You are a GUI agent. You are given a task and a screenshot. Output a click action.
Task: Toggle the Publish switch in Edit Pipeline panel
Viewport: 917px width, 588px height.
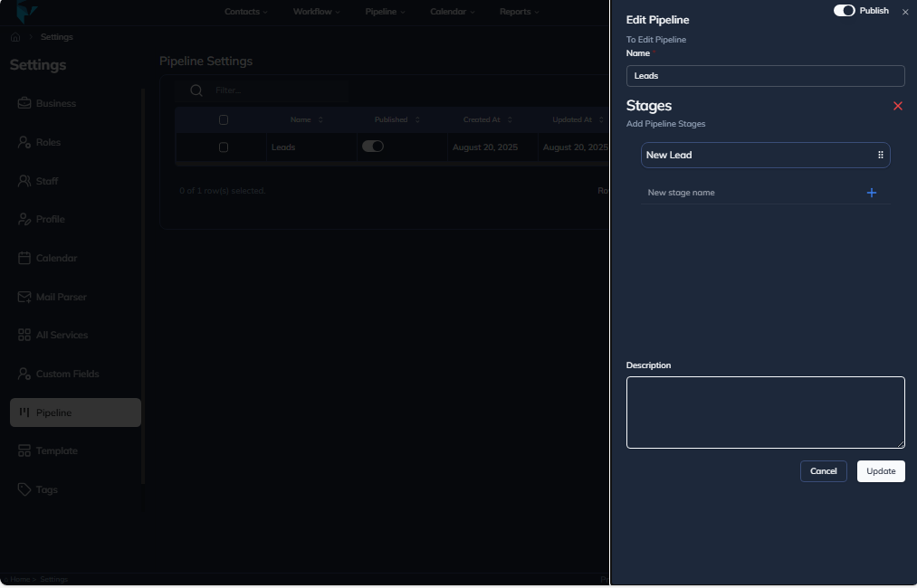(x=844, y=10)
